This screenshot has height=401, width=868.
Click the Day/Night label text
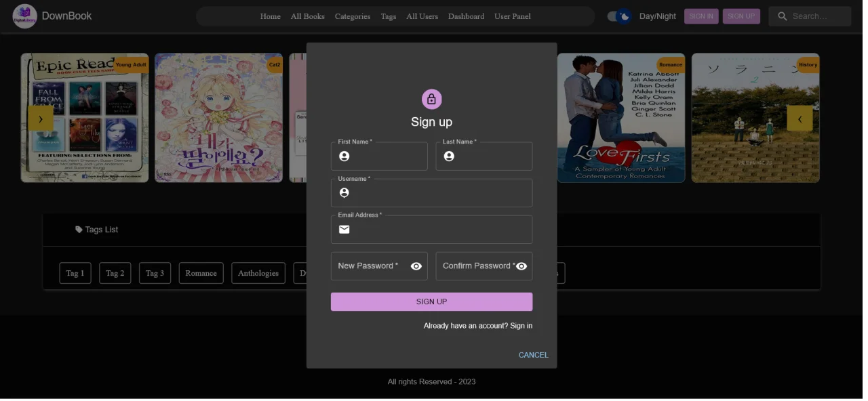pos(658,16)
